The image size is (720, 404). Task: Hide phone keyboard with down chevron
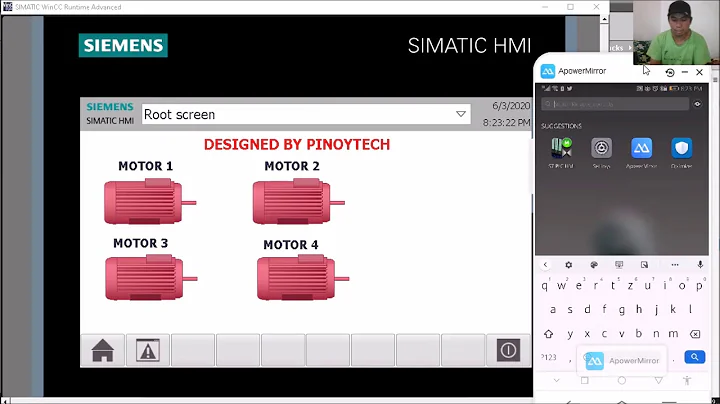point(557,381)
